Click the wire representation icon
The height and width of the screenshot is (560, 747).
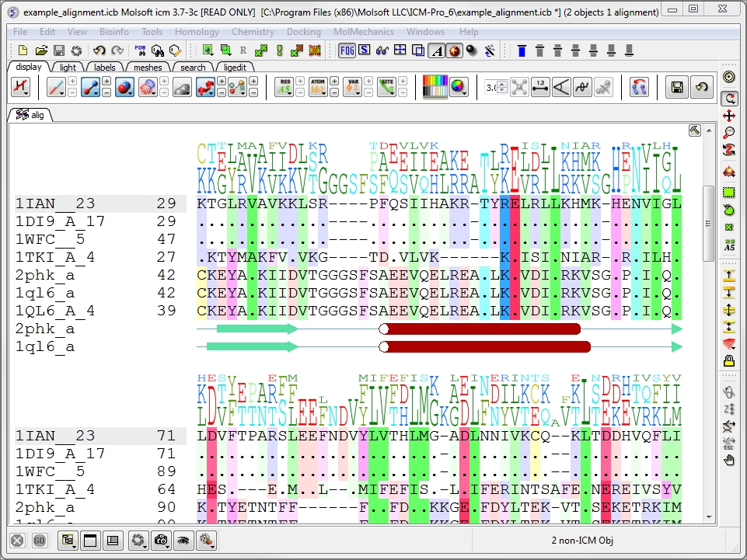coord(56,87)
